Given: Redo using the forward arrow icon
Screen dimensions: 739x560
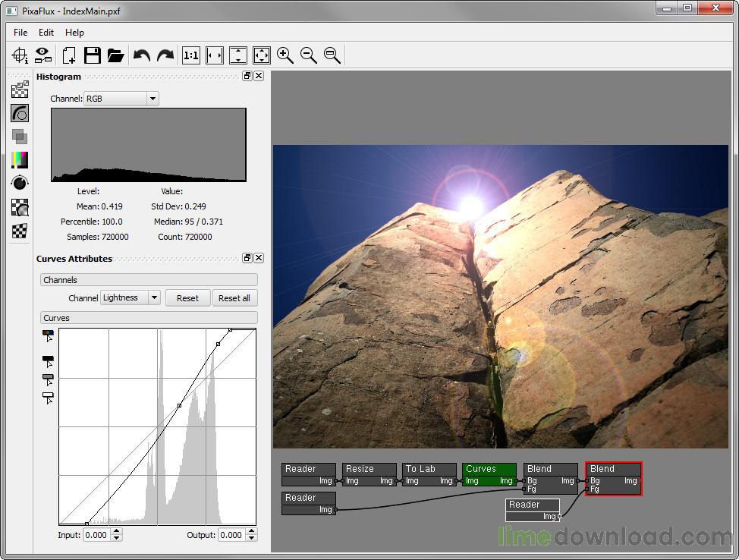Looking at the screenshot, I should [165, 55].
